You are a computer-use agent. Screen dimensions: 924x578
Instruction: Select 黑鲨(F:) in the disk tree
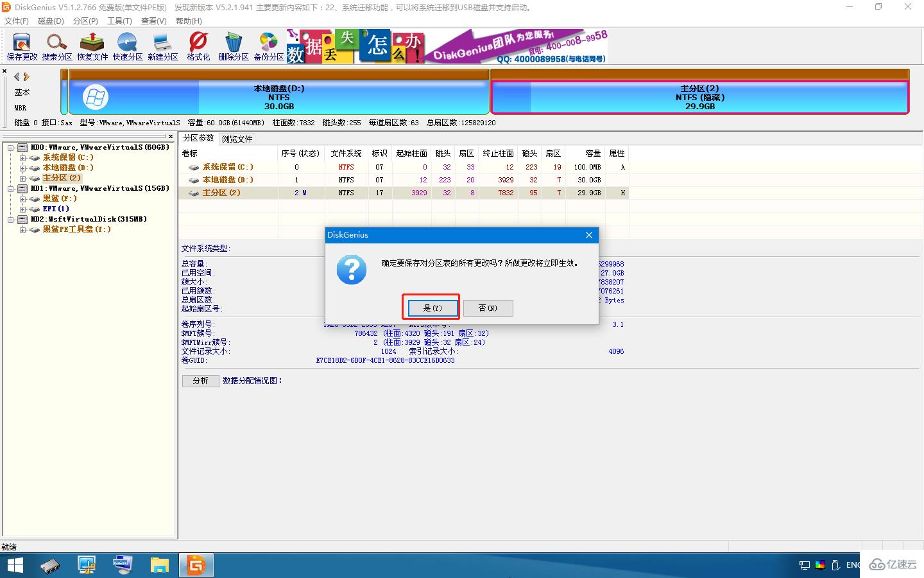coord(60,198)
